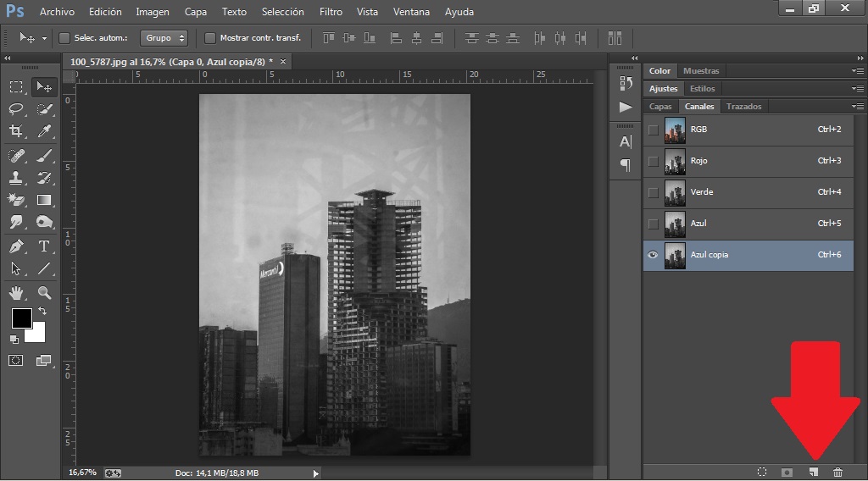Screen dimensions: 868x481
Task: Select the Hand tool
Action: point(16,292)
